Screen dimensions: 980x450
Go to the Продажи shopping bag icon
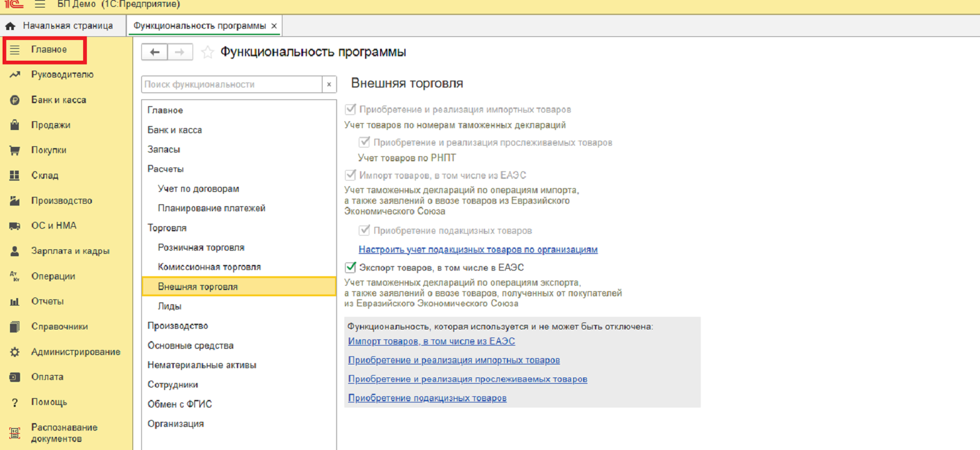(15, 125)
